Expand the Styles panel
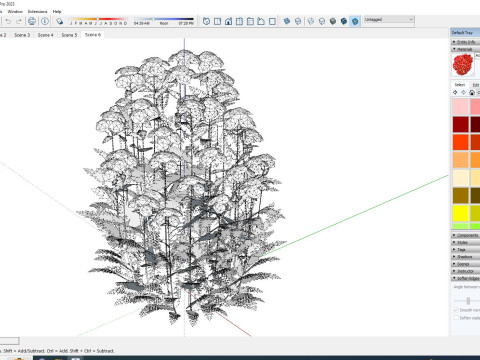 466,242
